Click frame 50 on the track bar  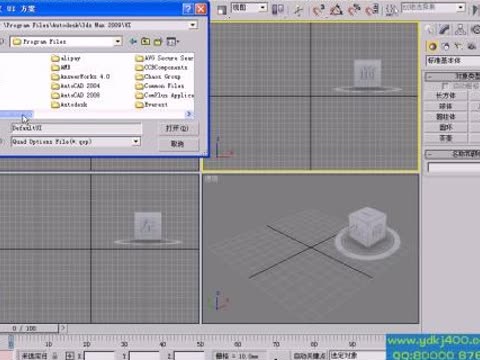(200, 344)
